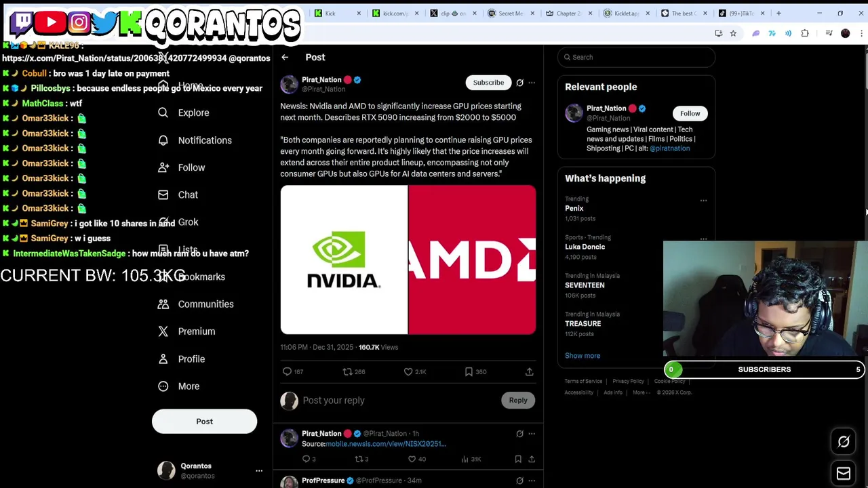
Task: Open ProfPressure reply more options
Action: (x=532, y=481)
